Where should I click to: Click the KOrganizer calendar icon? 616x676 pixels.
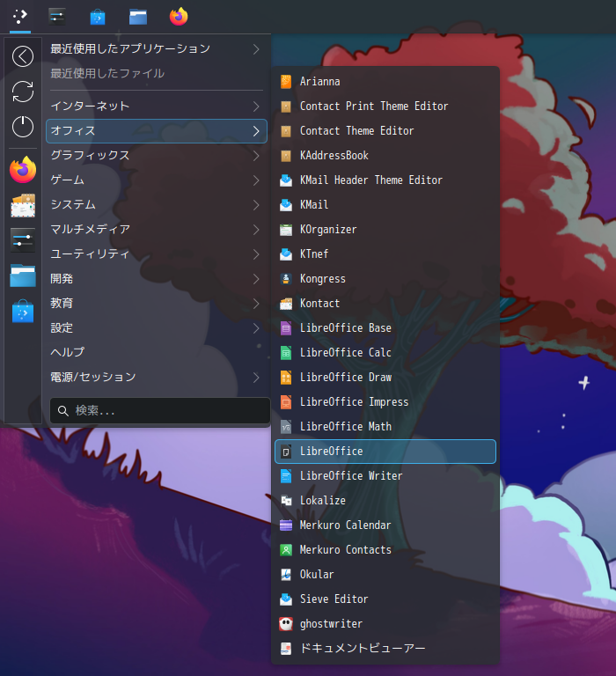pyautogui.click(x=286, y=230)
